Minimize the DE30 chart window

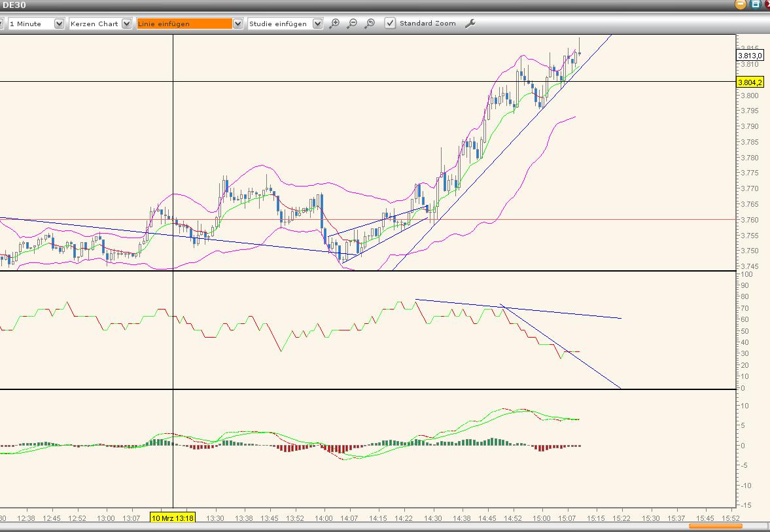(x=739, y=5)
